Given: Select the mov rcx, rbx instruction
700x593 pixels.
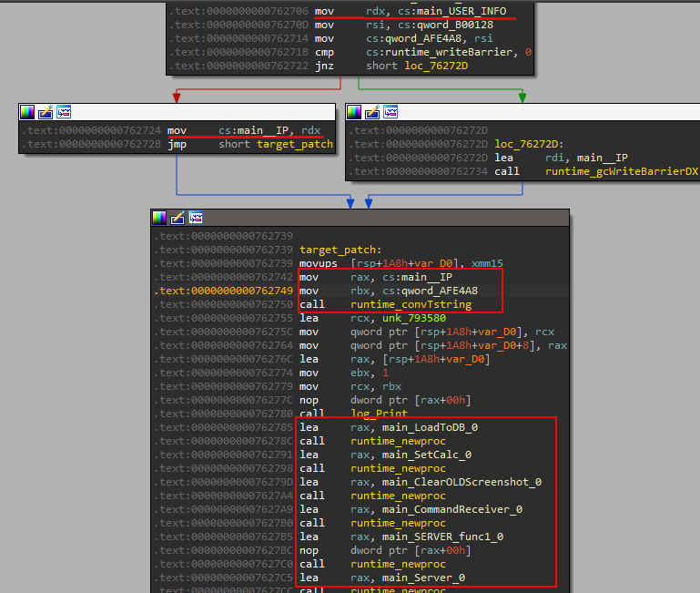Looking at the screenshot, I should coord(350,386).
